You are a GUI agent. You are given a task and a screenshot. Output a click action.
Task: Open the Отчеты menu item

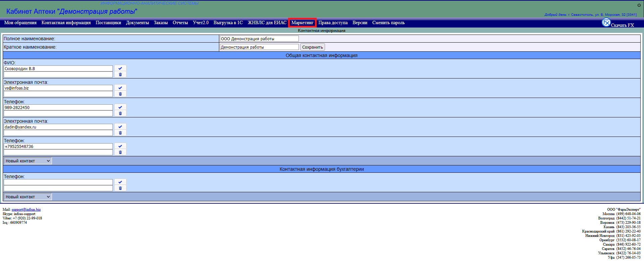180,23
